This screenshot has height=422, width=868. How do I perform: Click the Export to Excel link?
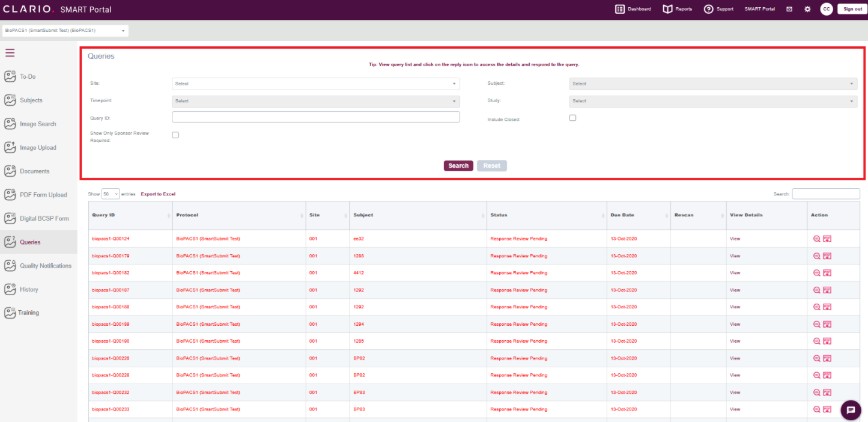[x=158, y=194]
